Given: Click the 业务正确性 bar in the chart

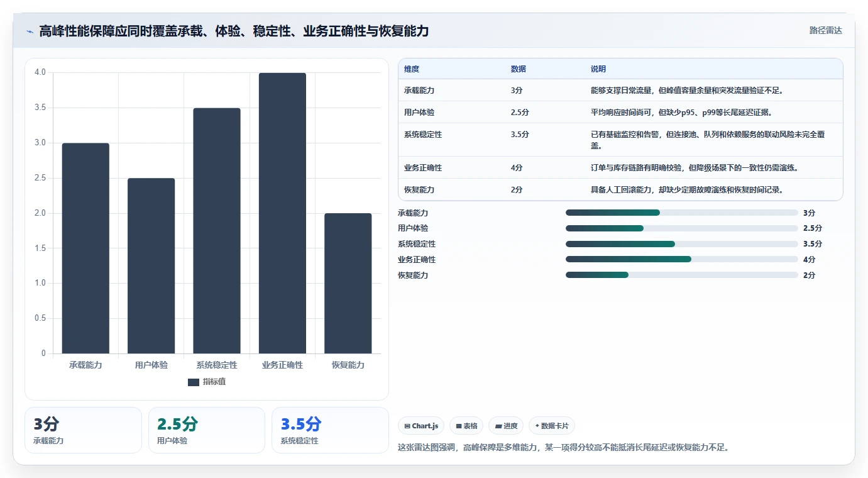Looking at the screenshot, I should click(282, 213).
